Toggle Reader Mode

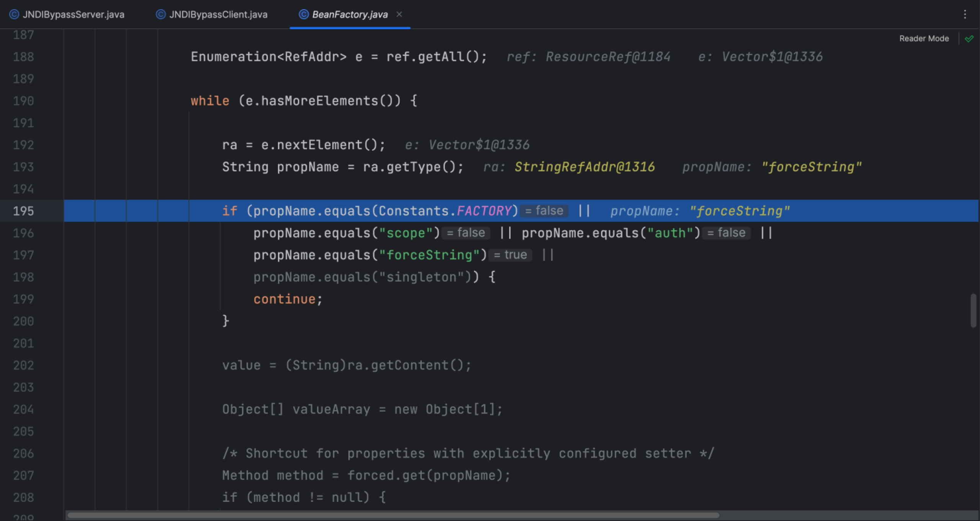pyautogui.click(x=924, y=39)
